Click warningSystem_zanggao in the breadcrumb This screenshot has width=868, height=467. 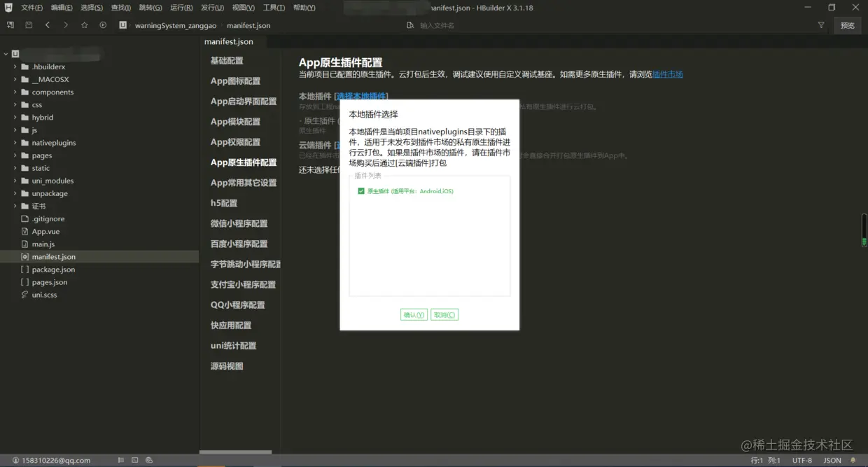[176, 25]
